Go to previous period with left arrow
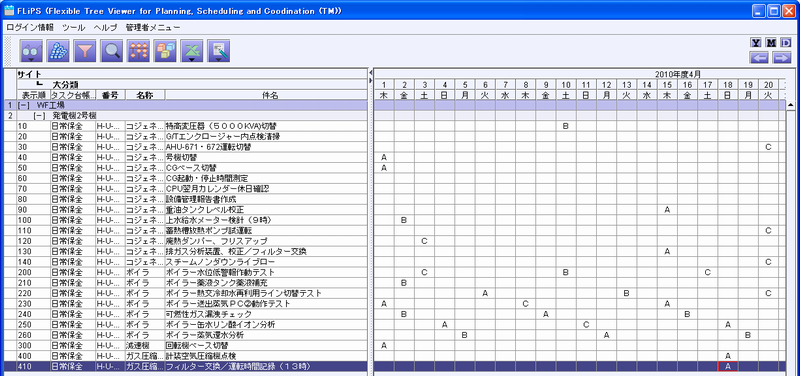Screen dimensions: 800x376 [759, 57]
